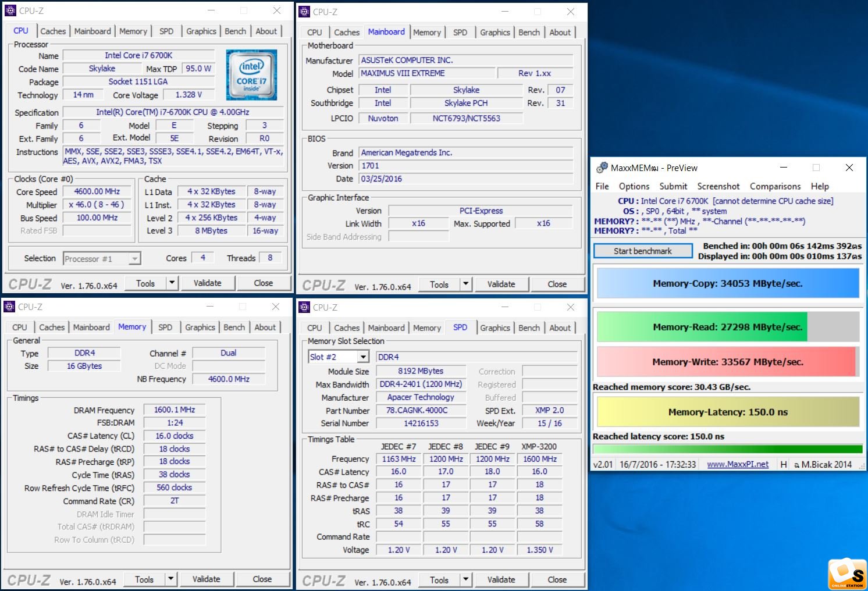Open MaxxMEM Submit menu
The height and width of the screenshot is (591, 868).
[673, 186]
